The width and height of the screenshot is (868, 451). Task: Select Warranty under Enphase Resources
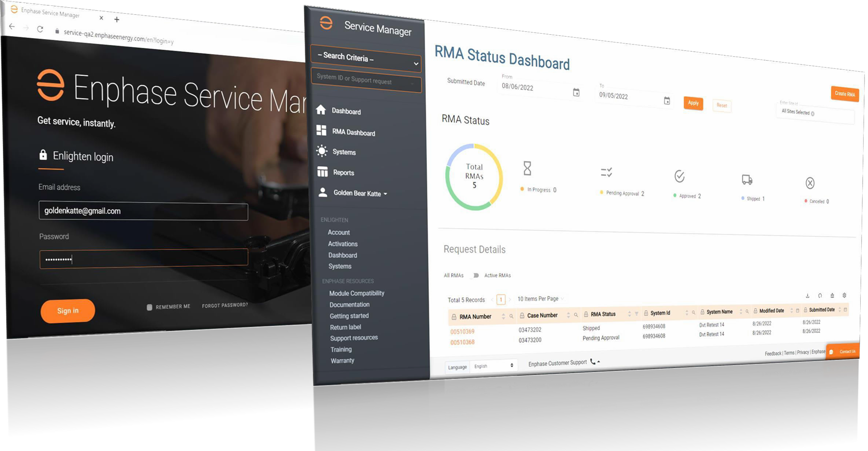342,361
